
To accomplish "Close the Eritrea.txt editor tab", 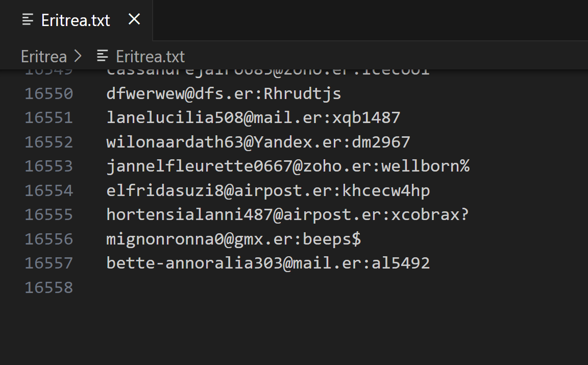I will click(134, 19).
